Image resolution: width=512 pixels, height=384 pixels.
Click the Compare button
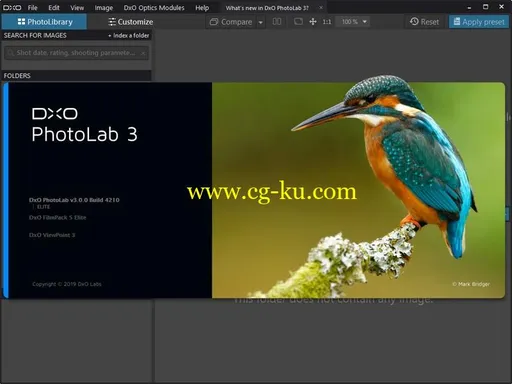coord(231,22)
